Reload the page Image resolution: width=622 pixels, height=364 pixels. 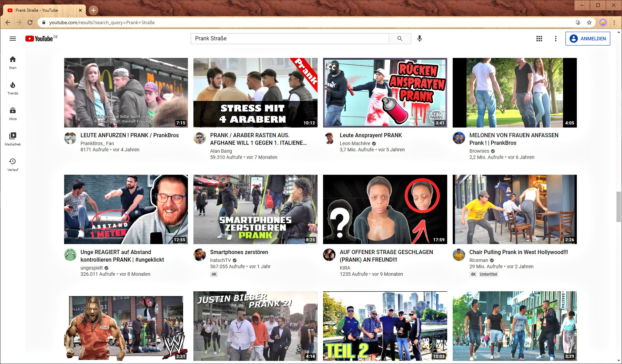pos(30,22)
